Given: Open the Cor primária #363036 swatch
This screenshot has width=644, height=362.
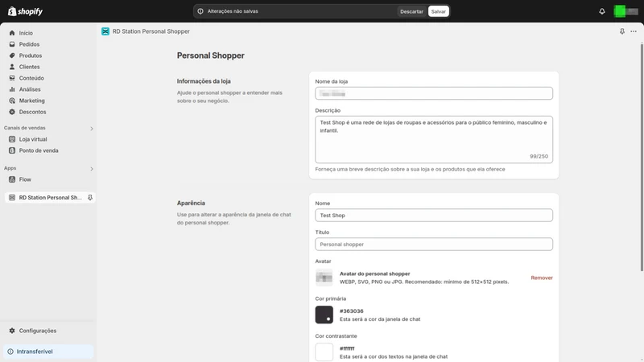Looking at the screenshot, I should [x=324, y=315].
